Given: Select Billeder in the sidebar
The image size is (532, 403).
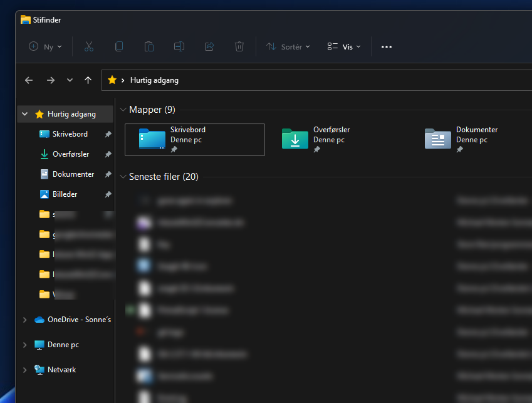Looking at the screenshot, I should click(65, 194).
